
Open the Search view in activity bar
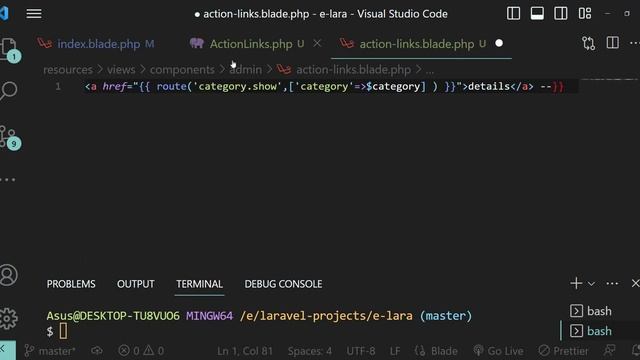8,91
